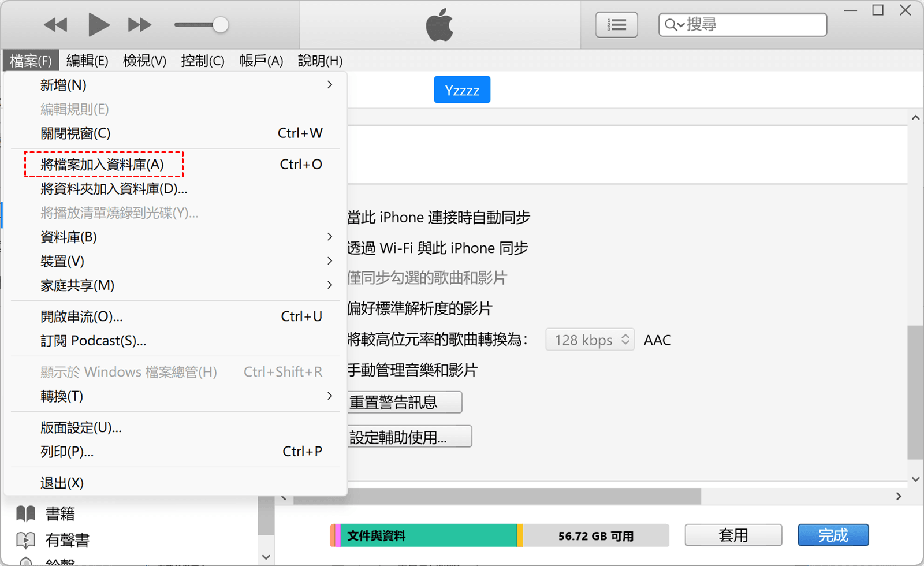The width and height of the screenshot is (924, 566).
Task: Maximize the iTunes window
Action: [x=878, y=10]
